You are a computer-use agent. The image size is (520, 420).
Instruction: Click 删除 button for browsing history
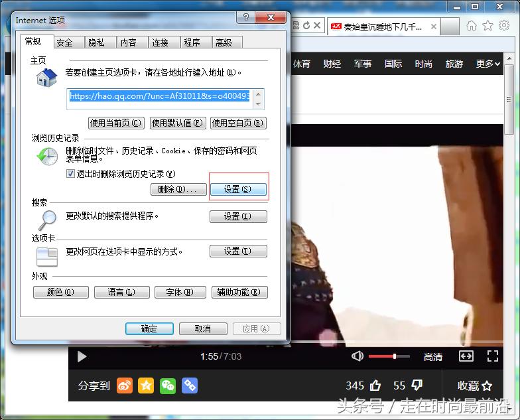(179, 190)
